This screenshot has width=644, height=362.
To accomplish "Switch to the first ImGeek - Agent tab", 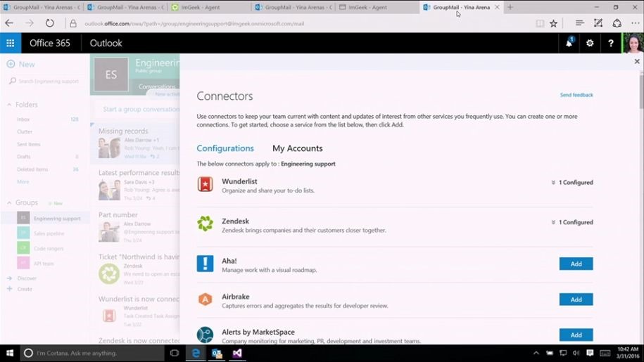I will [x=210, y=7].
